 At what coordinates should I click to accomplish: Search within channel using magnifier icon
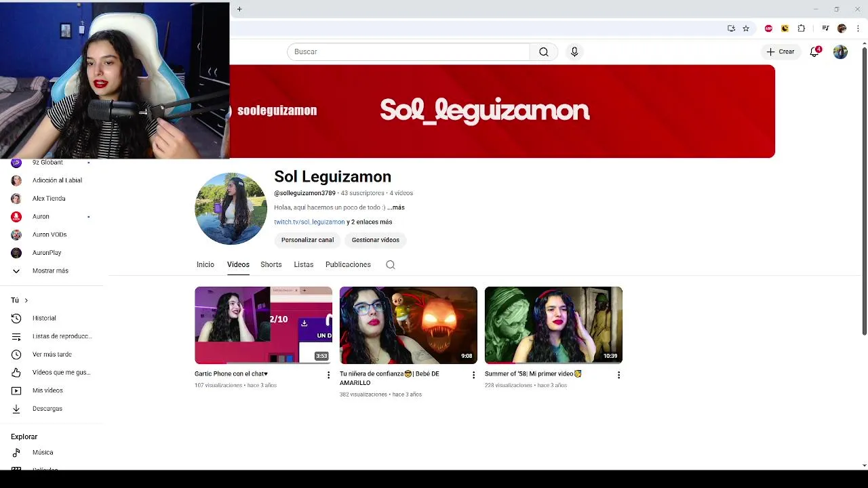tap(391, 264)
